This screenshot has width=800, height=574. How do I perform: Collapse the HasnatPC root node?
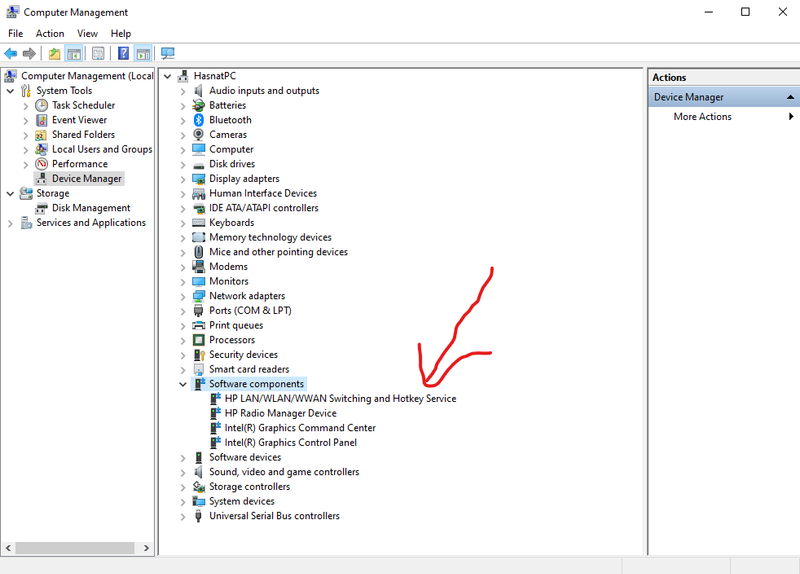tap(167, 76)
